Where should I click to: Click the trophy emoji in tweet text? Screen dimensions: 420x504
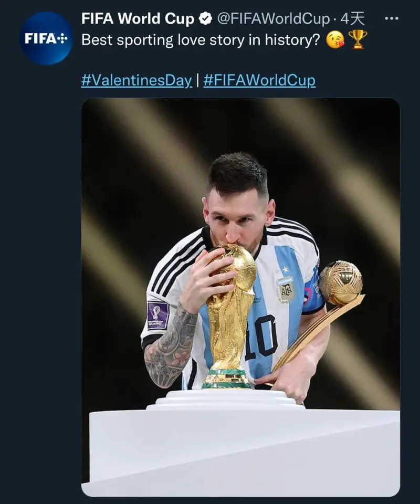point(358,40)
